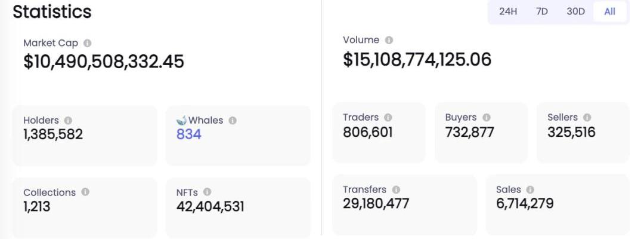Click the info icon beside Holders

point(68,120)
